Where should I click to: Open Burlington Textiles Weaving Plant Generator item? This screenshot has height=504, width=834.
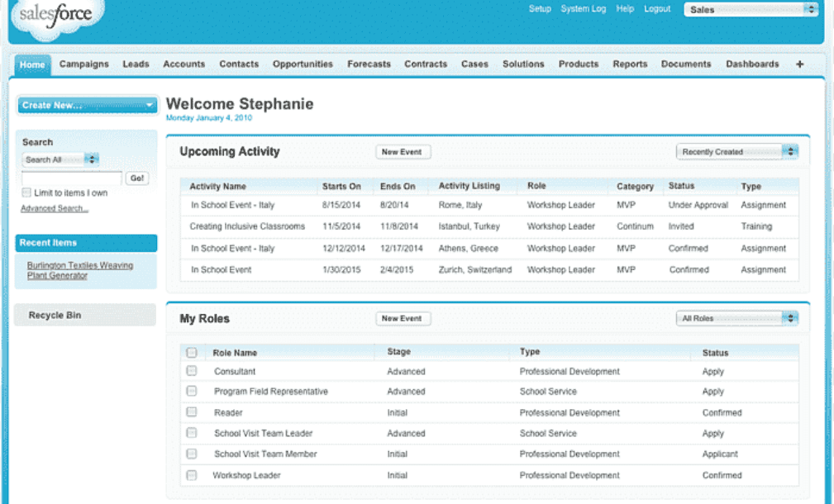79,270
